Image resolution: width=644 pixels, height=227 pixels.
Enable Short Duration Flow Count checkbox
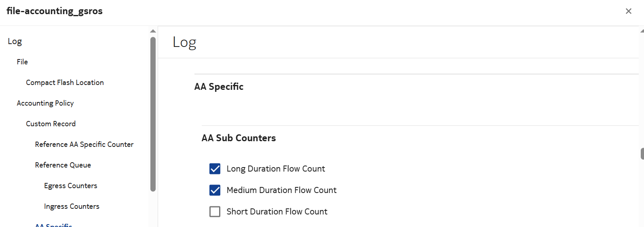coord(215,212)
